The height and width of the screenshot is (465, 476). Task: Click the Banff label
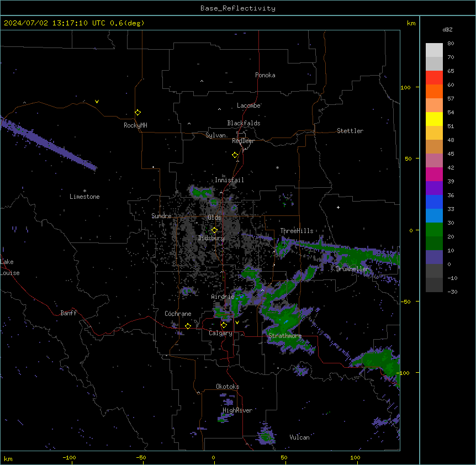pyautogui.click(x=68, y=313)
